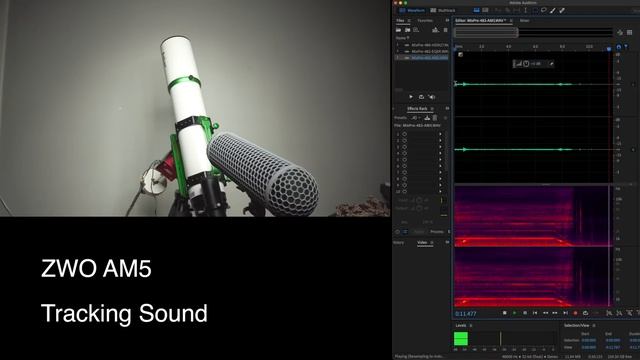Toggle the spectral frequency display icon
Screen dimensions: 640x360
[x=476, y=10]
